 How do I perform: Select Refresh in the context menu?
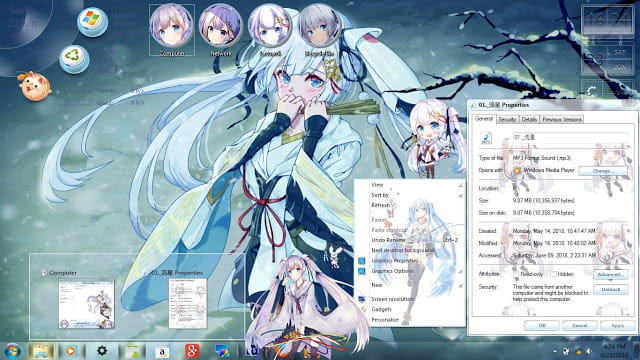411,205
